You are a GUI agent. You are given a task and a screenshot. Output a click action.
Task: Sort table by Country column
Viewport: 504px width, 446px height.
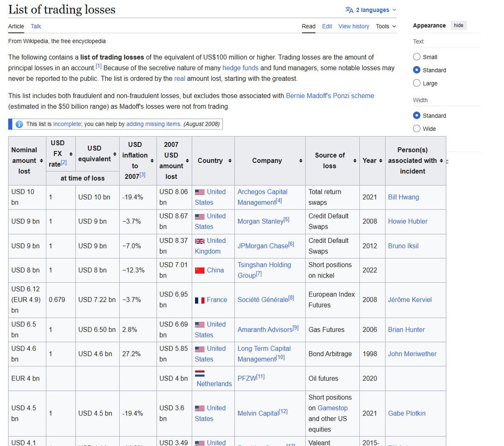(x=230, y=161)
